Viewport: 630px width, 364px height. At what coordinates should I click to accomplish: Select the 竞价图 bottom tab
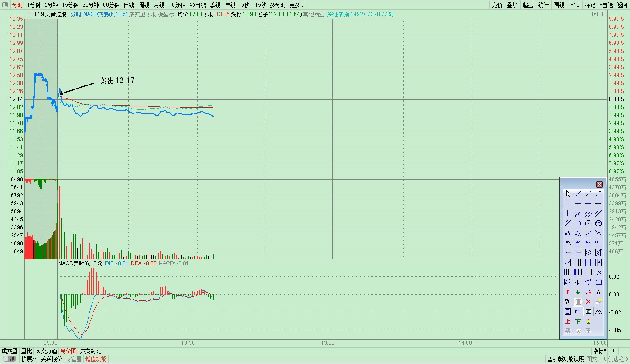point(69,352)
